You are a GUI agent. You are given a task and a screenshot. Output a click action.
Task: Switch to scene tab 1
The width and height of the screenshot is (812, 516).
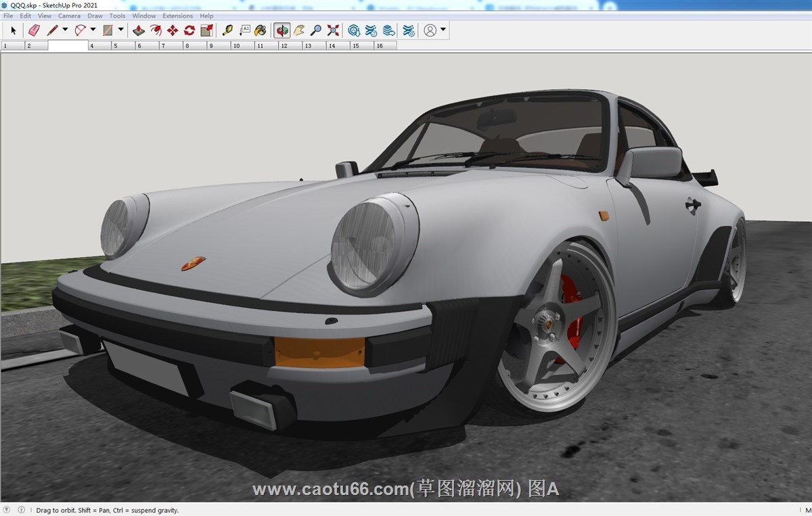click(x=13, y=46)
